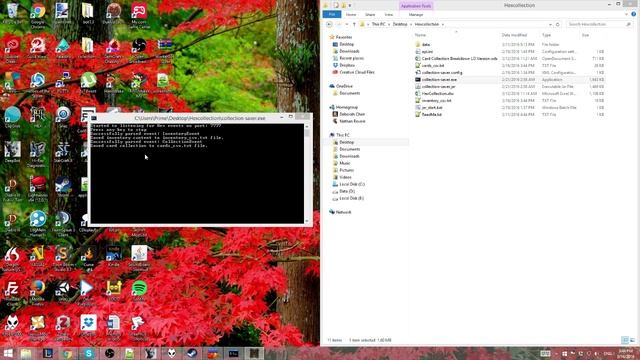Open the address bar history dropdown
The width and height of the screenshot is (640, 360).
tap(550, 24)
